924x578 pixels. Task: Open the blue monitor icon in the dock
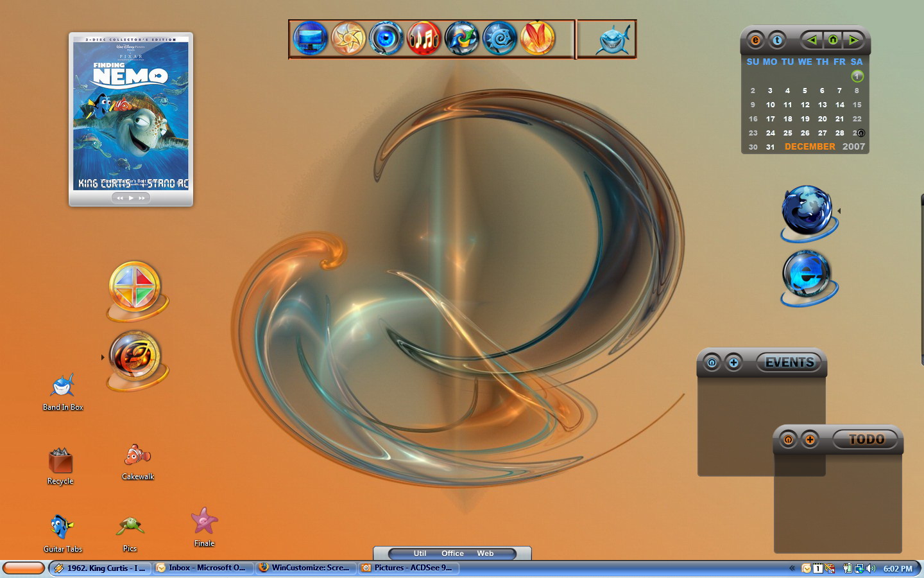(311, 39)
